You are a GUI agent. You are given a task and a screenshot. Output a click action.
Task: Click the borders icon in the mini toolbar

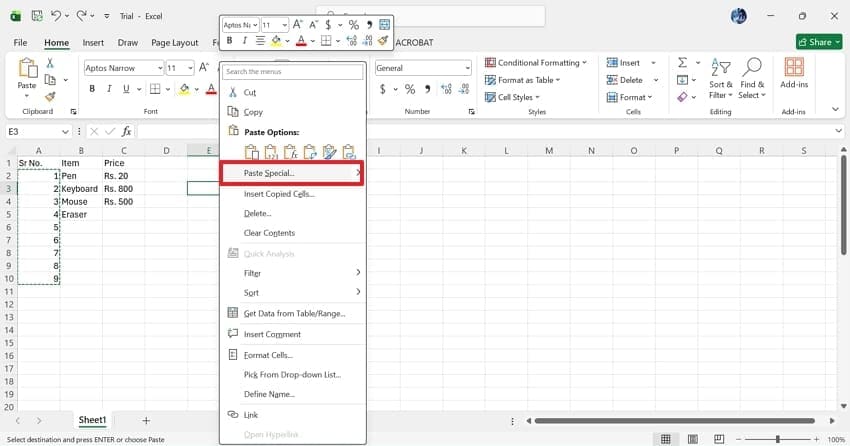pyautogui.click(x=326, y=41)
